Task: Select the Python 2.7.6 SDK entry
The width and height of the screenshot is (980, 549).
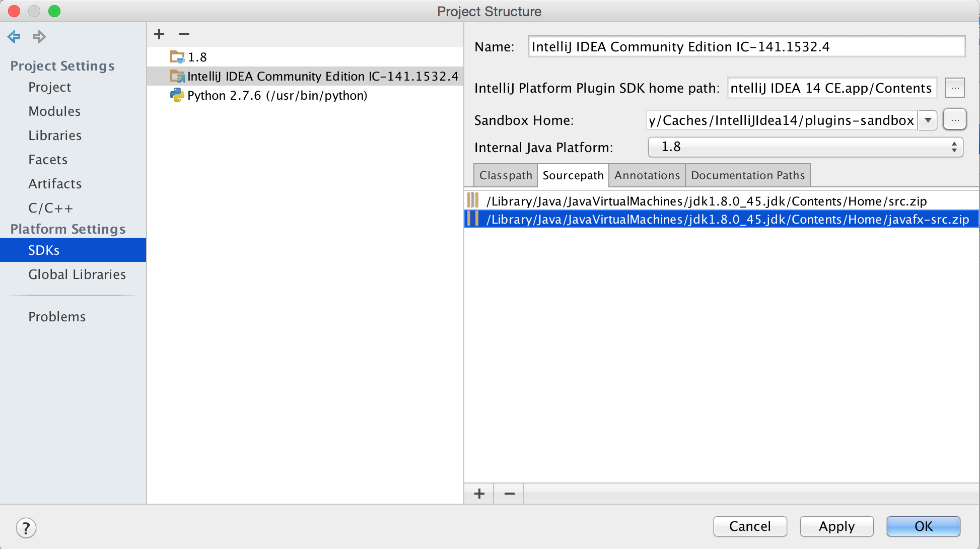Action: (x=277, y=95)
